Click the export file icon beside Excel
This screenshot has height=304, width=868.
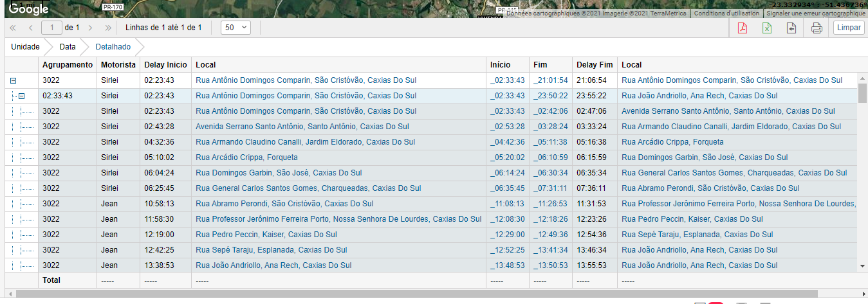[x=791, y=28]
